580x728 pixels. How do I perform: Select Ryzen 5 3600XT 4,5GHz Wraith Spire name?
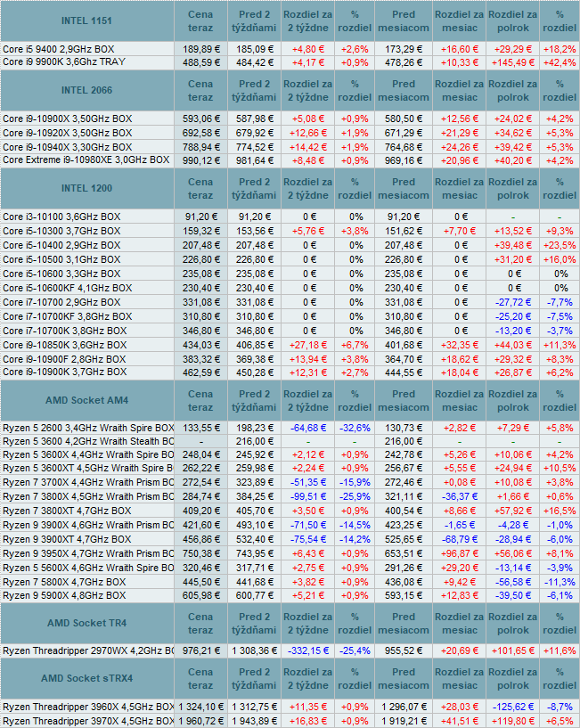click(x=88, y=469)
